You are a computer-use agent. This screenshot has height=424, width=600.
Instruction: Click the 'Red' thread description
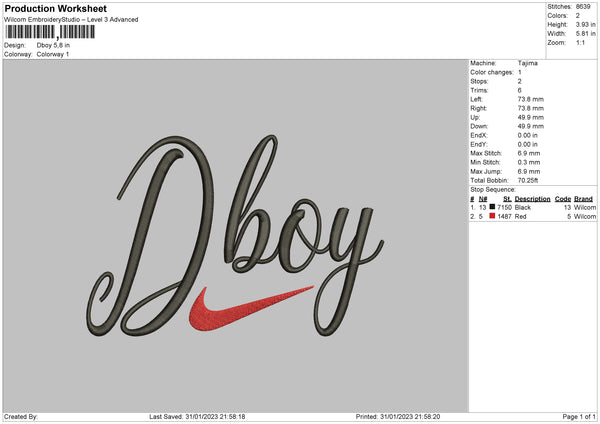(x=520, y=217)
